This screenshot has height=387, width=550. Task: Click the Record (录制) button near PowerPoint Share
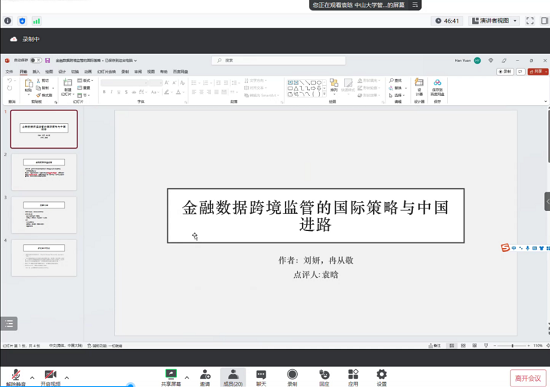[x=505, y=71]
